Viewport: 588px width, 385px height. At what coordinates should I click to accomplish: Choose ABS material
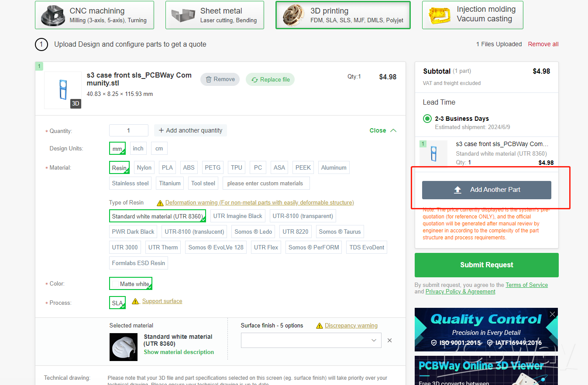tap(189, 167)
